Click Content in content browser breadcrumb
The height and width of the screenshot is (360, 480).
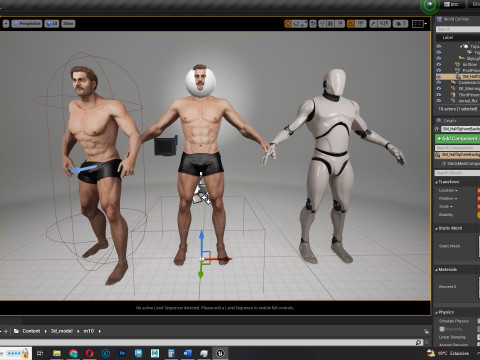[x=31, y=331]
